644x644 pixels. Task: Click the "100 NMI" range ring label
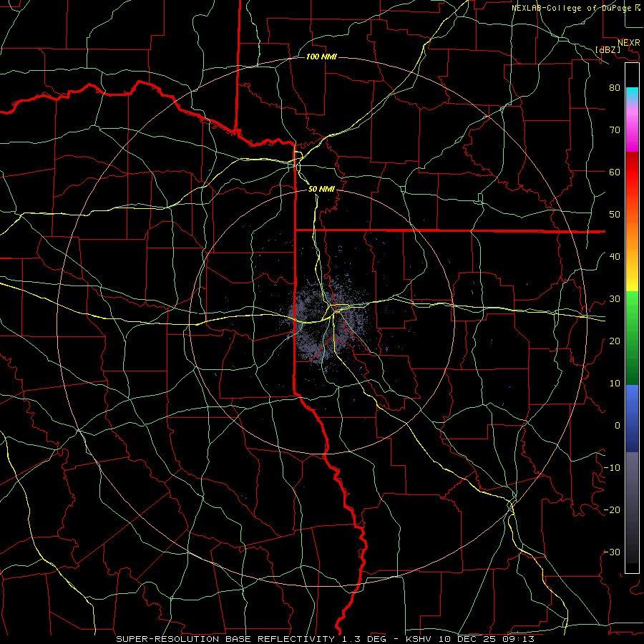coord(321,57)
